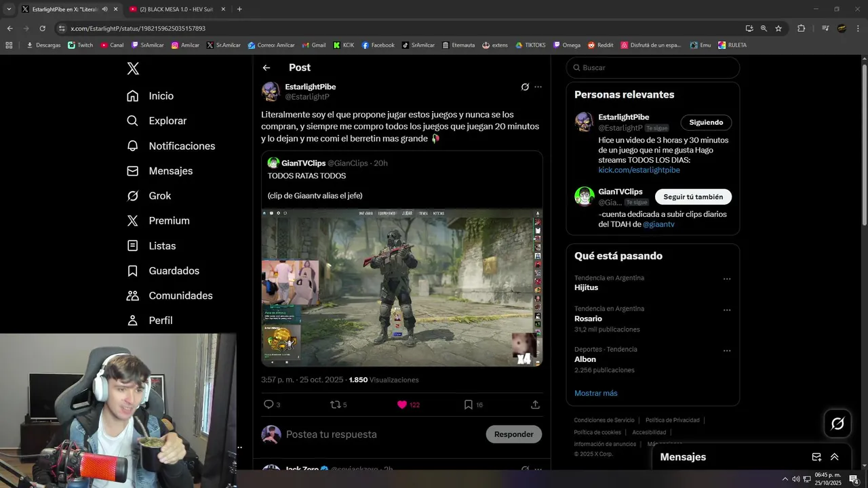This screenshot has width=868, height=488.
Task: Open Guardados bookmarks page
Action: [163, 270]
